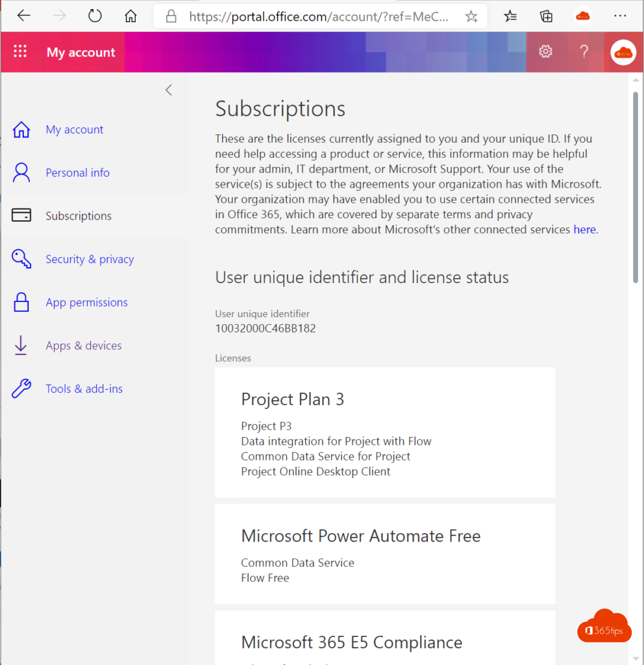This screenshot has width=644, height=665.
Task: Click the My account header title
Action: pyautogui.click(x=80, y=52)
